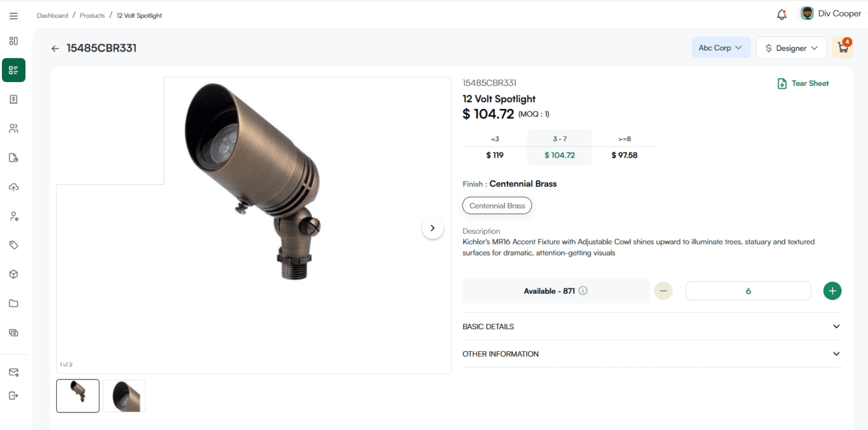The height and width of the screenshot is (430, 868).
Task: Open the dashboard grid icon in sidebar
Action: point(13,41)
